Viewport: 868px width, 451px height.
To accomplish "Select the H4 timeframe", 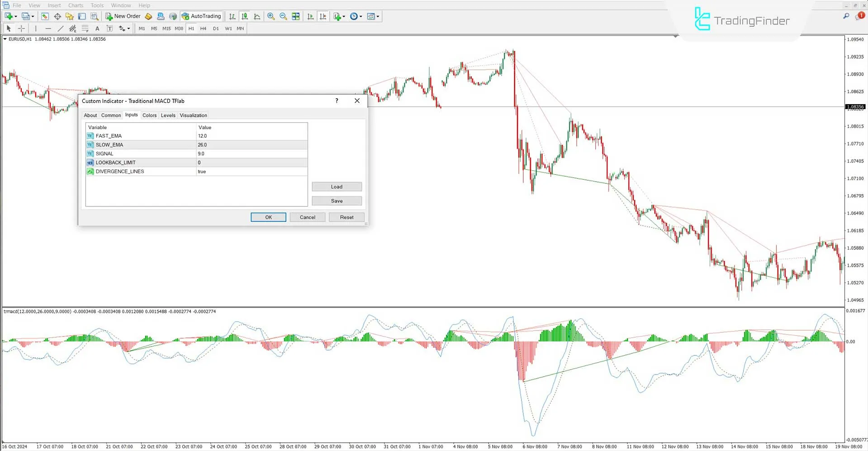I will click(203, 28).
